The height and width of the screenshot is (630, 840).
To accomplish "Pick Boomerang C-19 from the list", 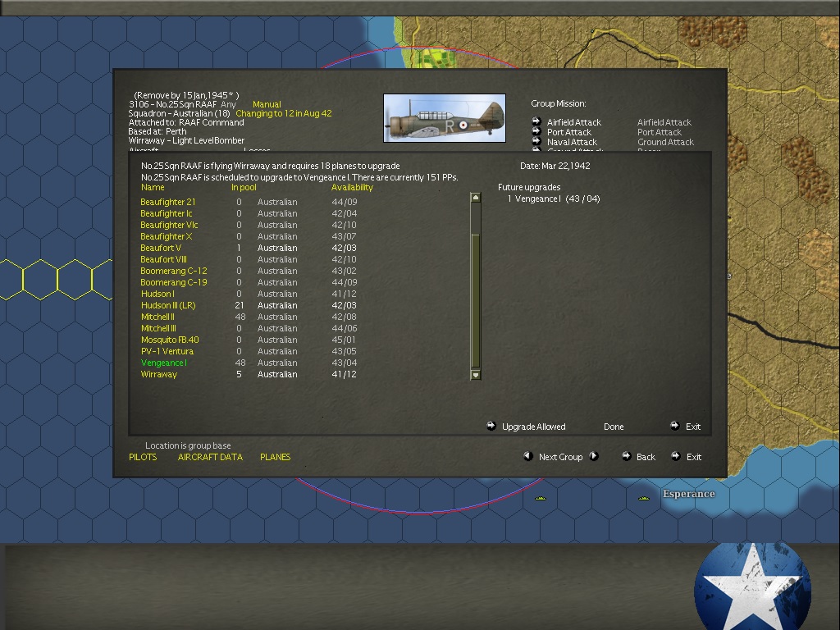I will tap(174, 282).
